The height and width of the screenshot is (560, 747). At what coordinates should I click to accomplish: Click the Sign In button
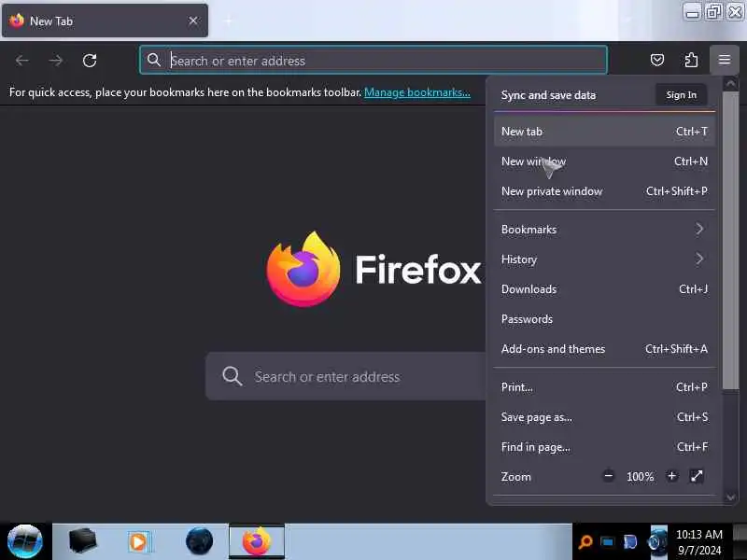[681, 95]
